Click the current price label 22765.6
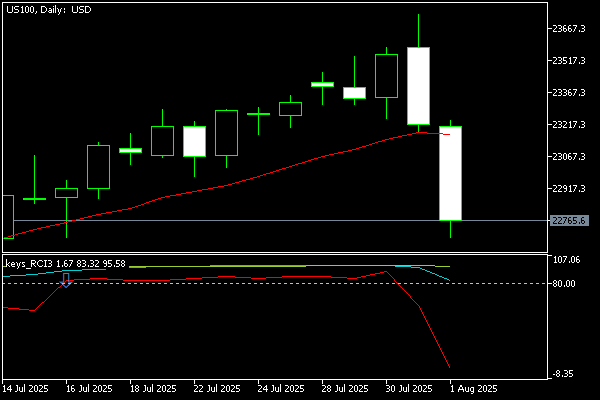Screen dimensions: 600x400 pyautogui.click(x=569, y=221)
